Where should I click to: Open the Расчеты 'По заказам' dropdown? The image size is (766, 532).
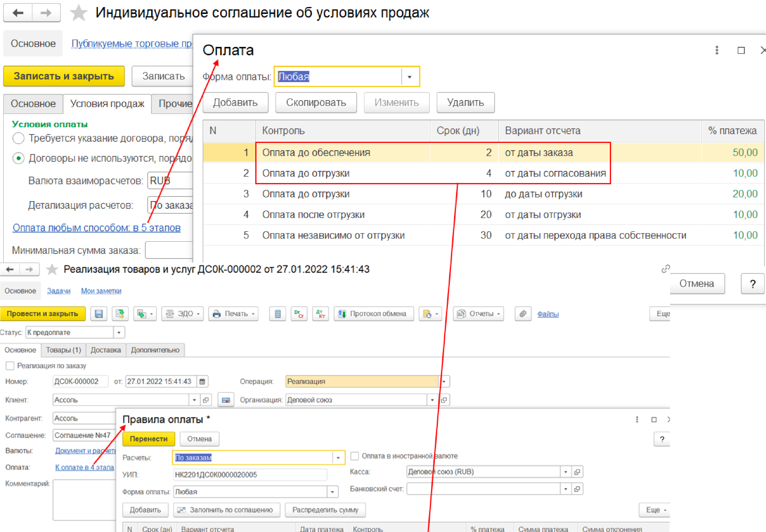pyautogui.click(x=338, y=458)
